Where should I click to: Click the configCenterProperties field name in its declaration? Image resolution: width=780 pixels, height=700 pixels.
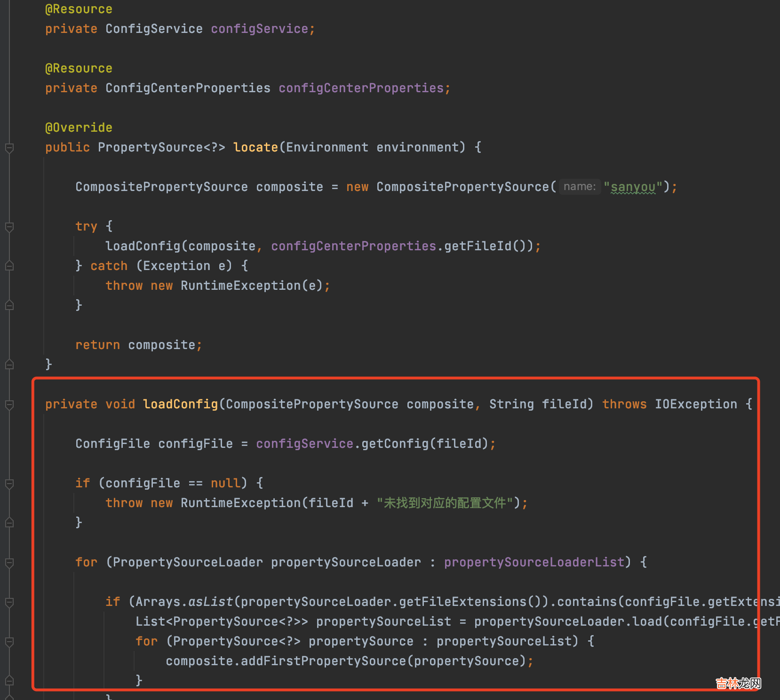click(x=361, y=88)
